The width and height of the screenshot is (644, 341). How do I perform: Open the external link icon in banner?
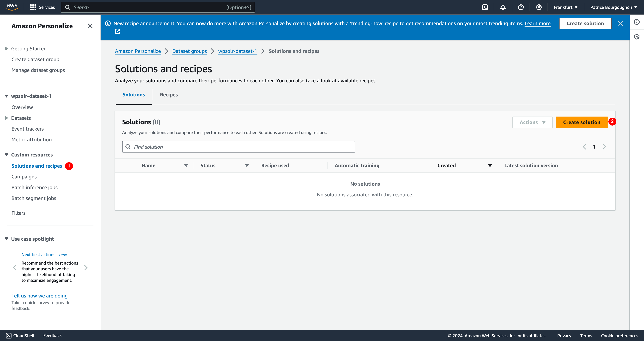(118, 31)
